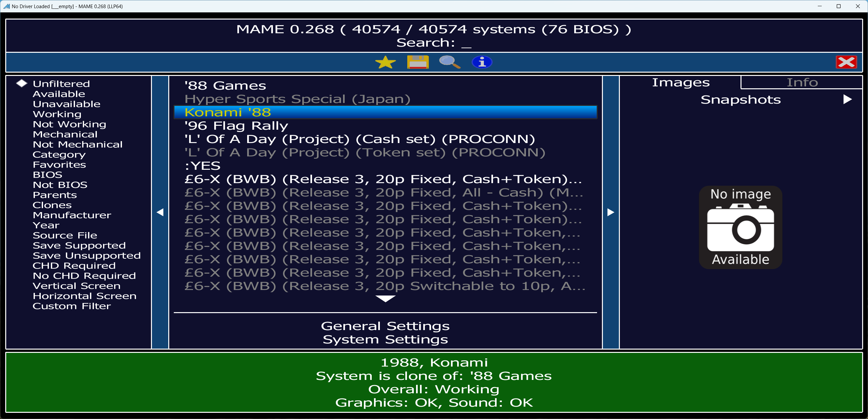Select the Not Mechanical filter
Viewport: 868px width, 419px height.
tap(78, 144)
